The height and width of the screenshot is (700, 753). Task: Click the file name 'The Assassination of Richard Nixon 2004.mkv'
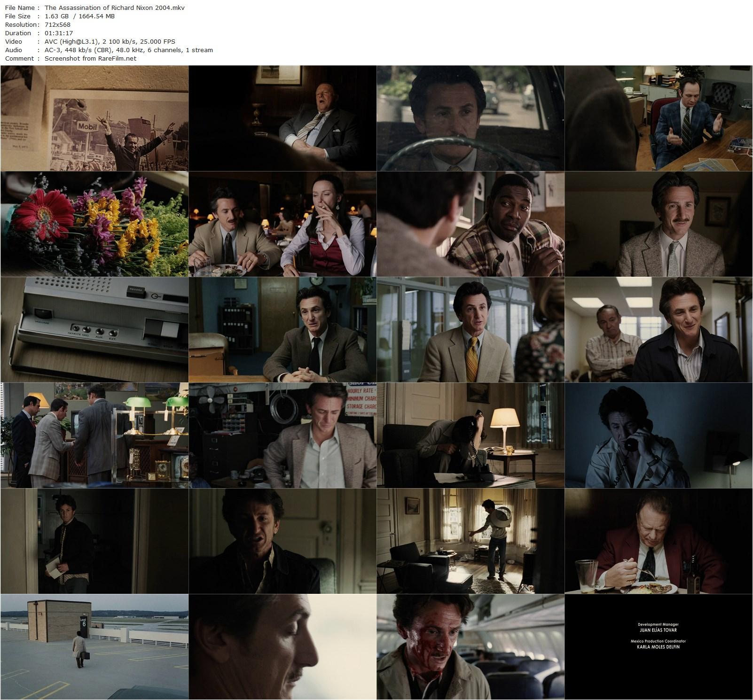(114, 8)
